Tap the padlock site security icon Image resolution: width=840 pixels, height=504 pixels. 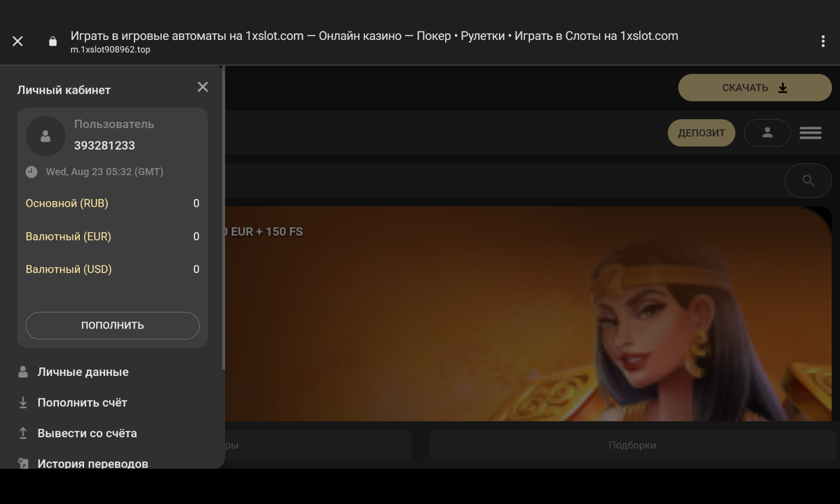[x=52, y=41]
